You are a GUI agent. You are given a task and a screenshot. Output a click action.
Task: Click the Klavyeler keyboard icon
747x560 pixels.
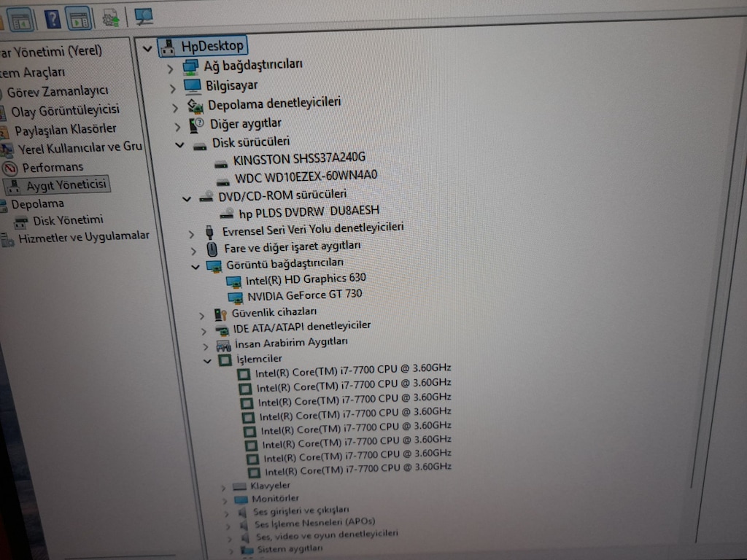pos(239,486)
